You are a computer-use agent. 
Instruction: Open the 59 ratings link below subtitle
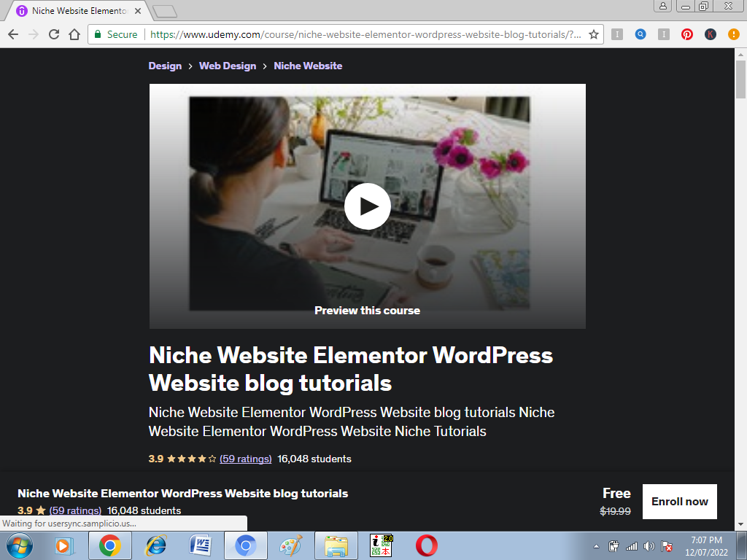pyautogui.click(x=245, y=459)
